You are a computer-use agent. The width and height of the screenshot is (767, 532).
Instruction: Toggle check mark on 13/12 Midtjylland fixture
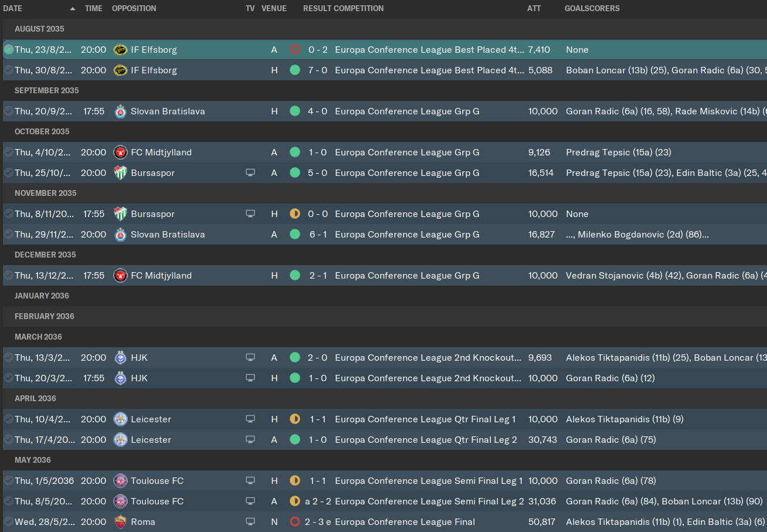coord(8,276)
